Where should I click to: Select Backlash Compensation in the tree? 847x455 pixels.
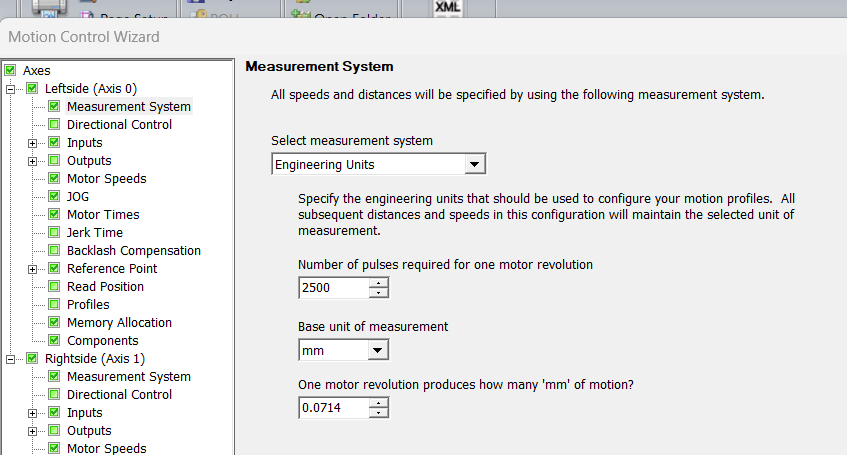133,251
